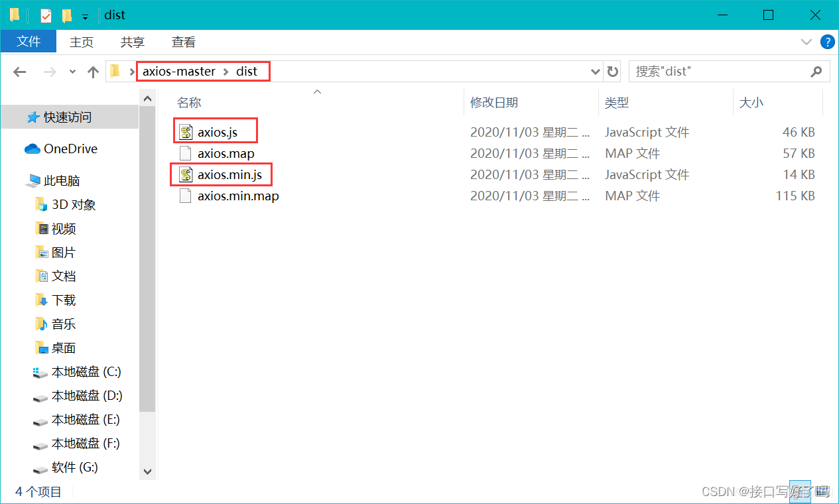
Task: Select the axios.min.map file
Action: [x=238, y=196]
